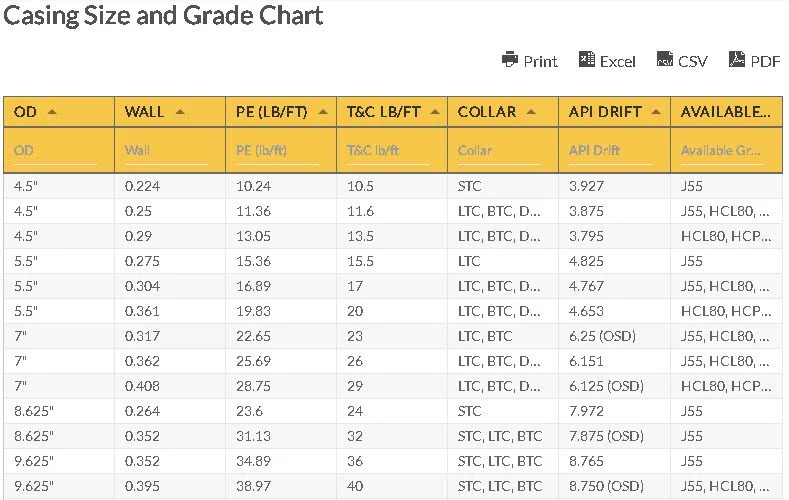Click the API Drift filter field
The height and width of the screenshot is (500, 789).
610,151
